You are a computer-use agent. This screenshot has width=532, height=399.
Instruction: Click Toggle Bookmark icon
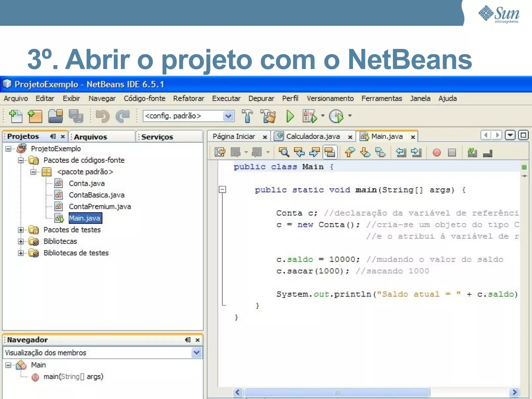381,152
